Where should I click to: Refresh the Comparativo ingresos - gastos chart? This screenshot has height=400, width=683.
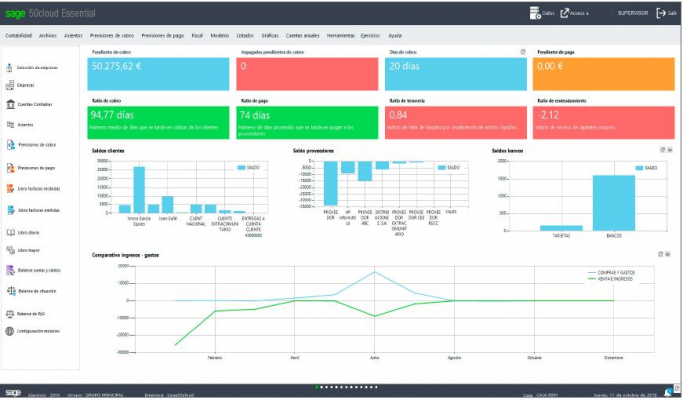(x=660, y=254)
